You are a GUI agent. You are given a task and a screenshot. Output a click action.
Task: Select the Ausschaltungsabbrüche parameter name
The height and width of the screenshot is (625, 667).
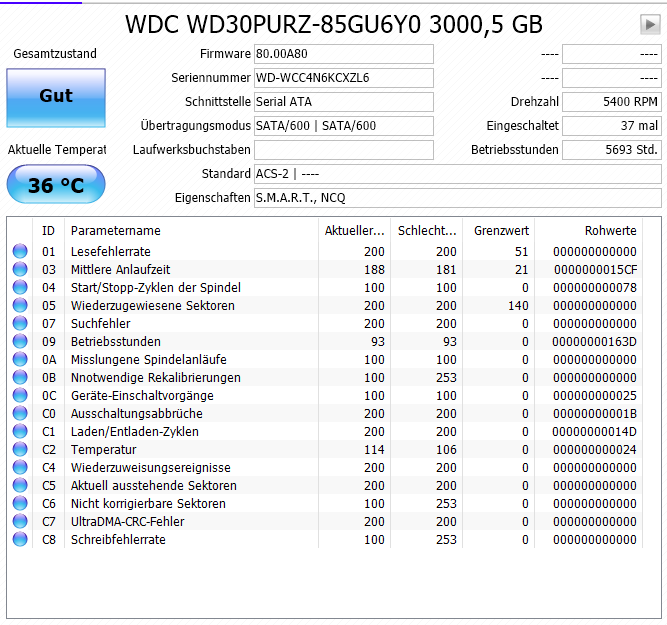click(x=137, y=414)
